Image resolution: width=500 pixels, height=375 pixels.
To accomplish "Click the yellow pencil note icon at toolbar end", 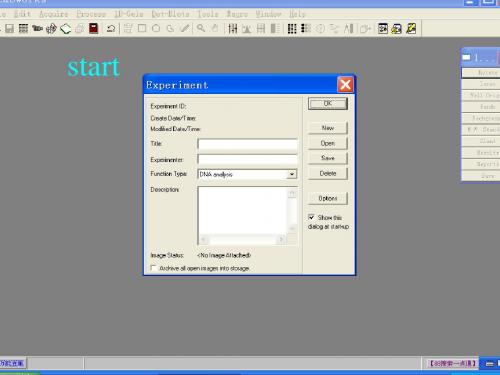I will click(411, 29).
